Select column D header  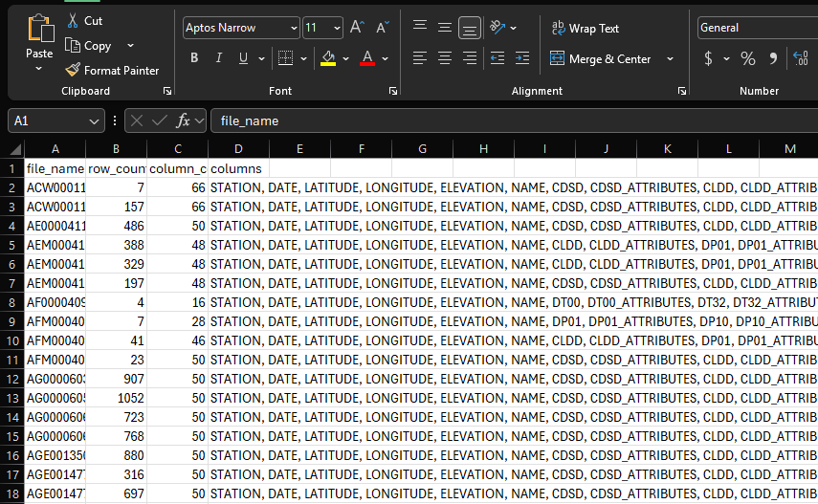pos(238,149)
